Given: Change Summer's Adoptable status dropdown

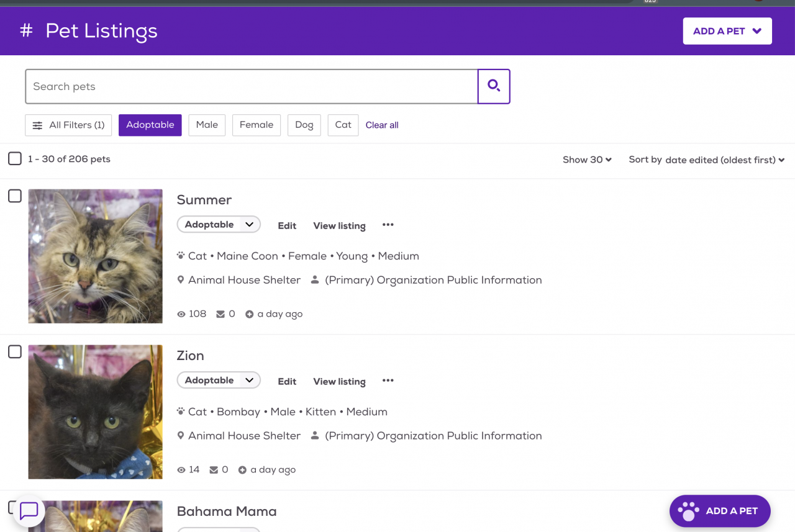Looking at the screenshot, I should pyautogui.click(x=219, y=225).
